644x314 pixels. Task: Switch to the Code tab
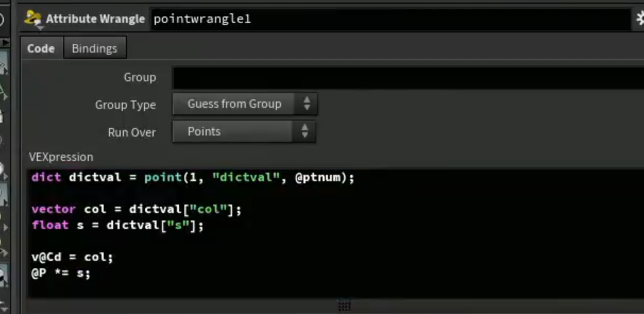(x=41, y=48)
